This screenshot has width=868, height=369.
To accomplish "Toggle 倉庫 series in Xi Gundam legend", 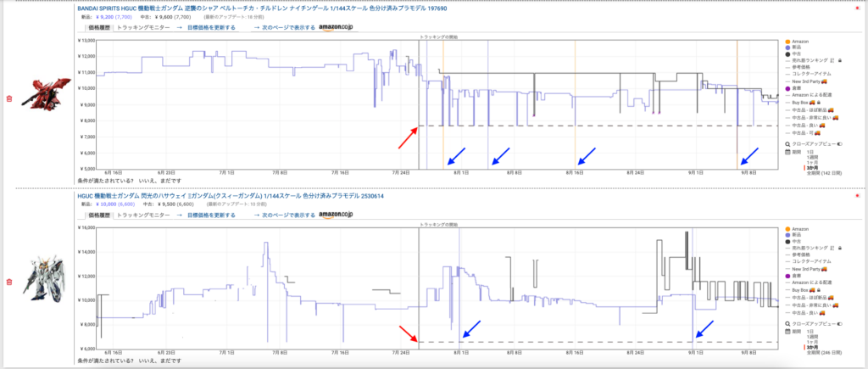I will click(793, 276).
